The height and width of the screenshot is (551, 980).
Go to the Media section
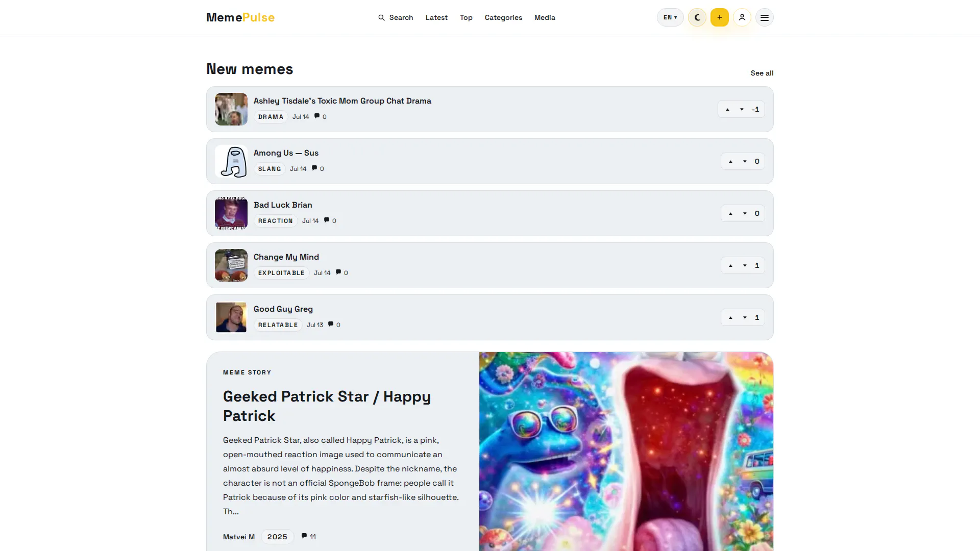[x=545, y=17]
